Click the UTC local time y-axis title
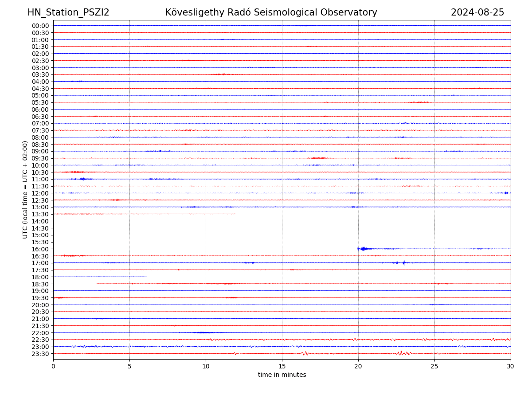 click(x=25, y=189)
